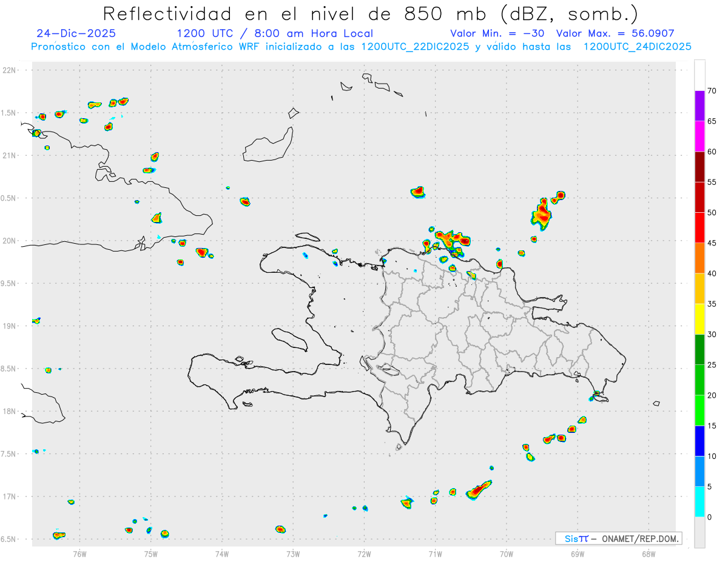Click the '75W' longitude axis label
Screen dimensions: 728x562
coord(151,554)
